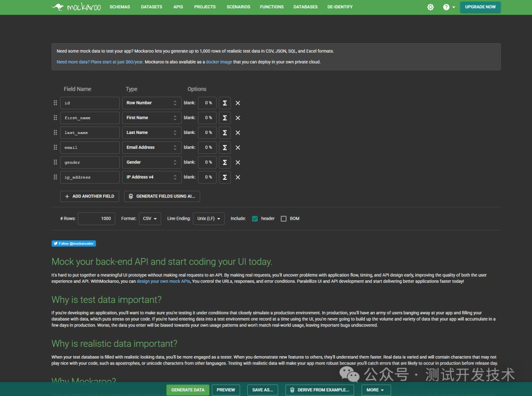The height and width of the screenshot is (396, 532).
Task: Open Row Number type selector
Action: (152, 103)
